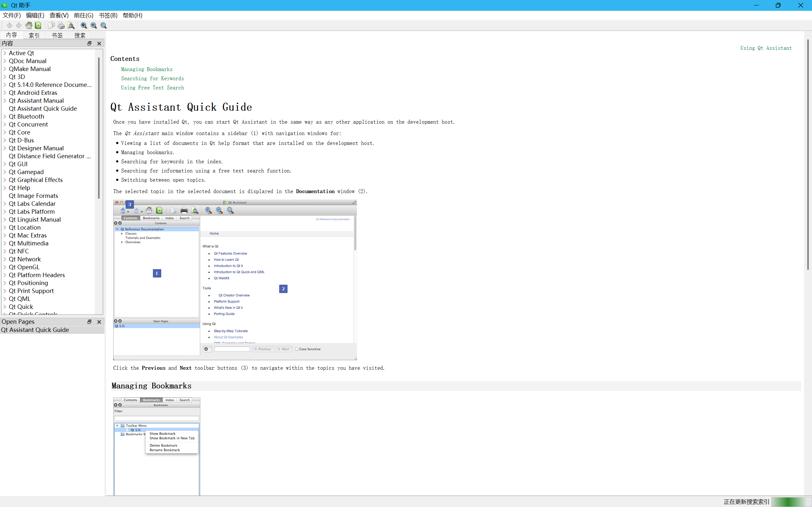Click the search index update progress bar
Image resolution: width=812 pixels, height=507 pixels.
(x=791, y=502)
